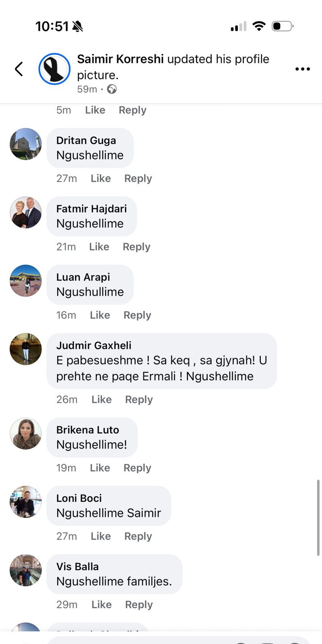Like Dritan Guga's comment
Image resolution: width=322 pixels, height=644 pixels.
[x=101, y=178]
